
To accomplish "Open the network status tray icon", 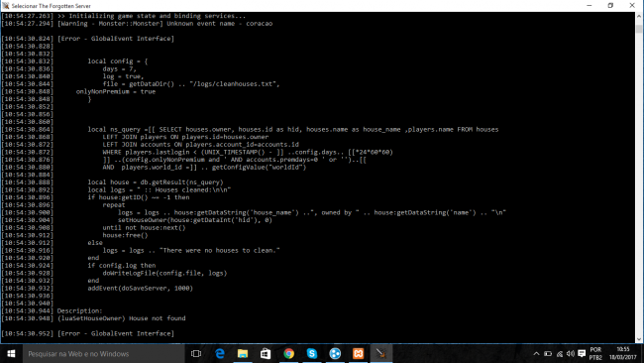I will [560, 353].
